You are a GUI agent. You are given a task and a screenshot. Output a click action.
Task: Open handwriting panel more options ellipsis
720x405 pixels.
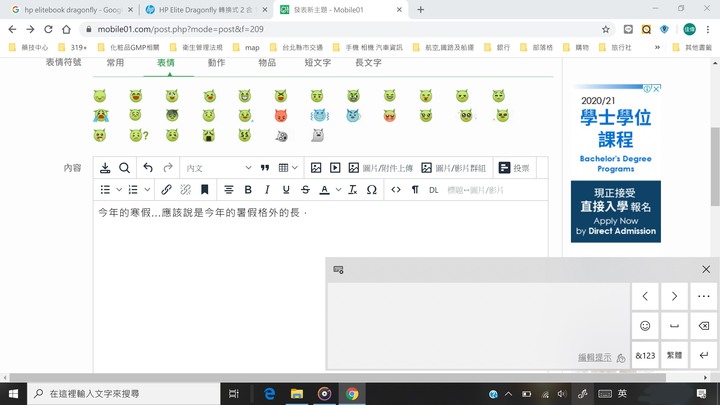(x=703, y=297)
